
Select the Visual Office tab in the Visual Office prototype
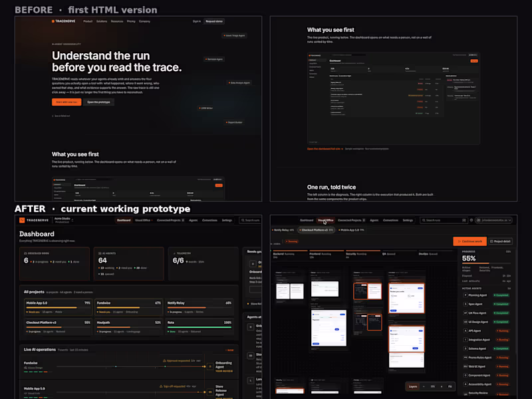pyautogui.click(x=326, y=220)
